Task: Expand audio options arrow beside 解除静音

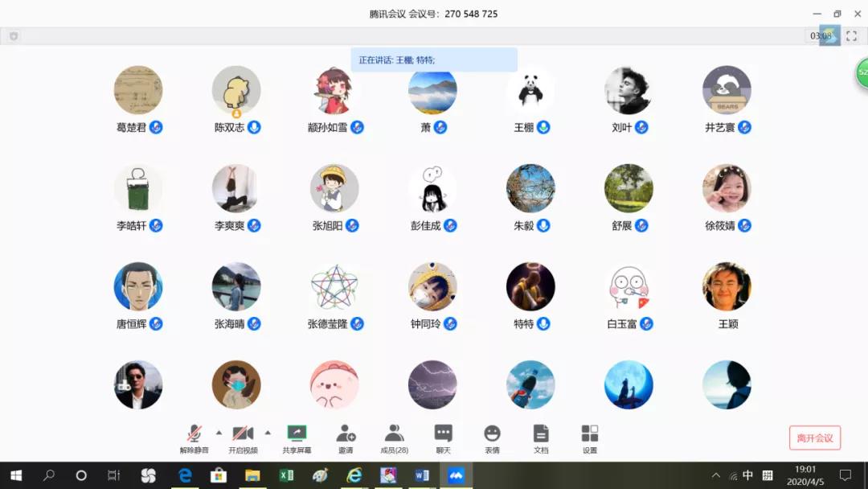Action: 219,433
